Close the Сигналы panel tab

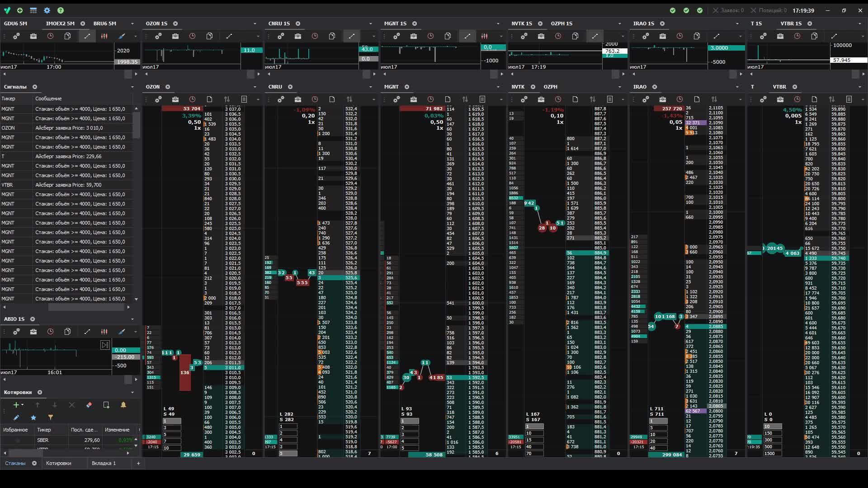pos(35,87)
